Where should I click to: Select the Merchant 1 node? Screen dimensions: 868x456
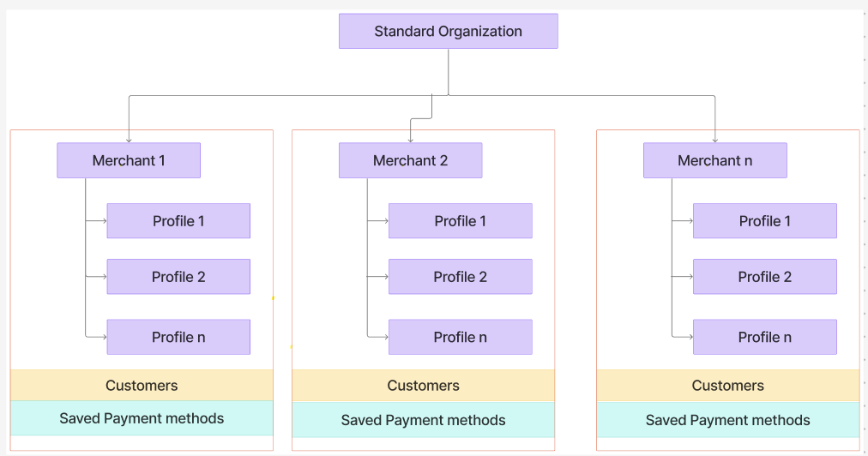pos(129,160)
